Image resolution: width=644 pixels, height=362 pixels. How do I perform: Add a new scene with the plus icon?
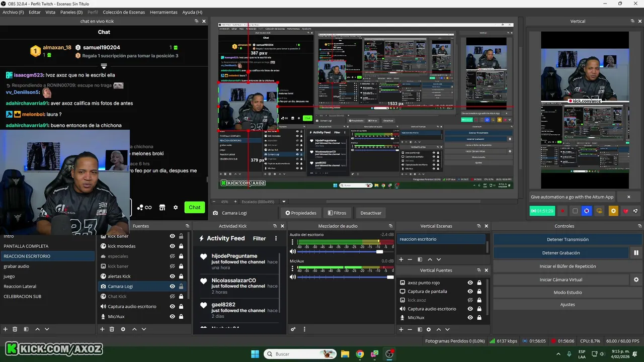point(6,329)
